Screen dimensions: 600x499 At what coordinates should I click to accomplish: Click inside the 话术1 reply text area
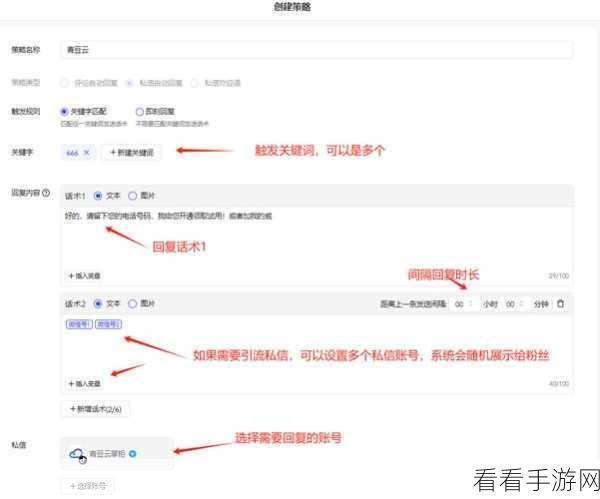click(316, 237)
